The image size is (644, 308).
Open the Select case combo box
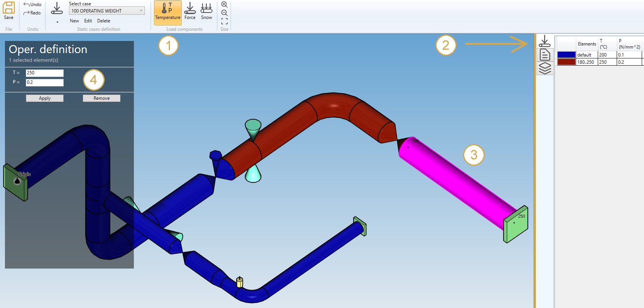pos(107,11)
